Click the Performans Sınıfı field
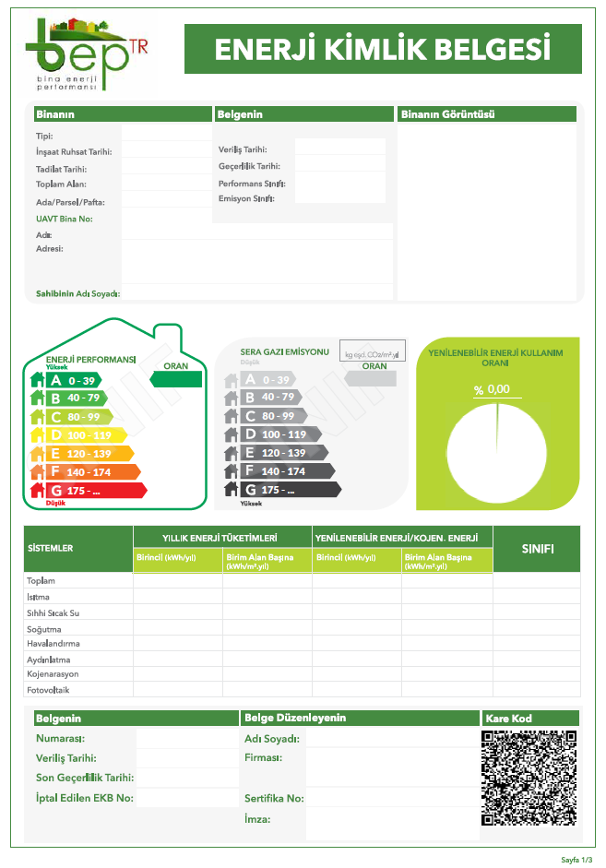This screenshot has width=606, height=868. [339, 184]
